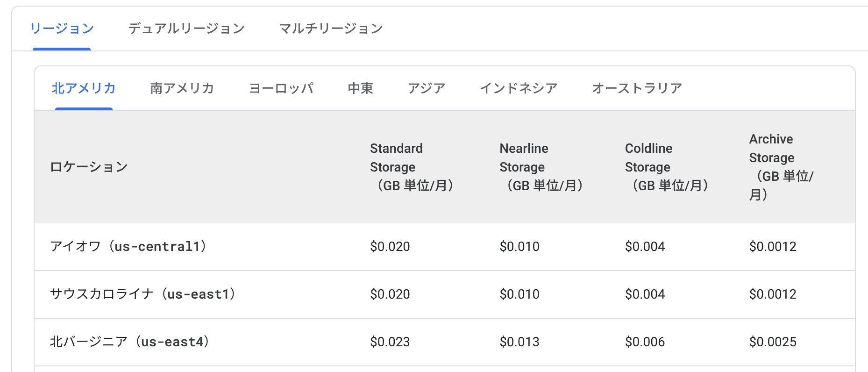
Task: Select the 北アメリカ region tab
Action: 84,88
